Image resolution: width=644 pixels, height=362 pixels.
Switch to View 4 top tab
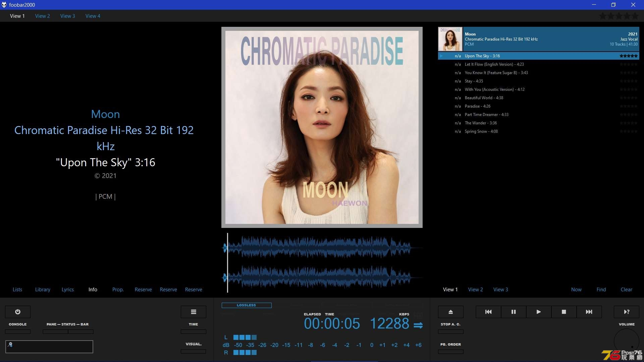click(x=93, y=16)
